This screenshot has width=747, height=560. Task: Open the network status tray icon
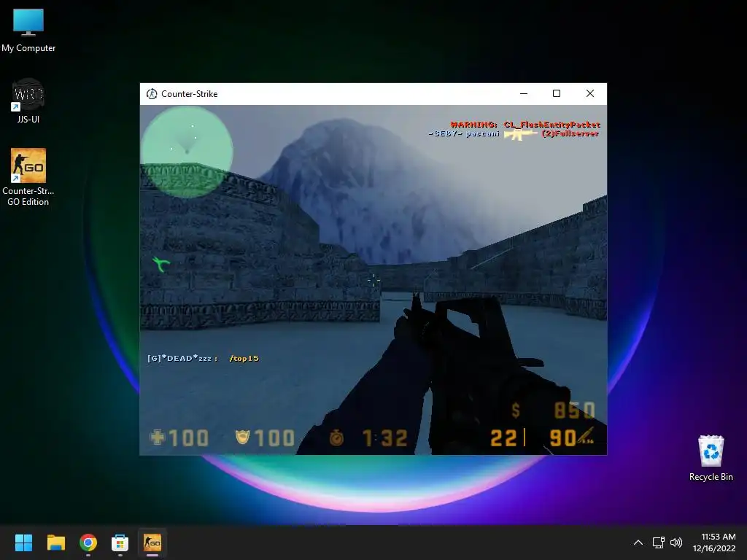[659, 542]
